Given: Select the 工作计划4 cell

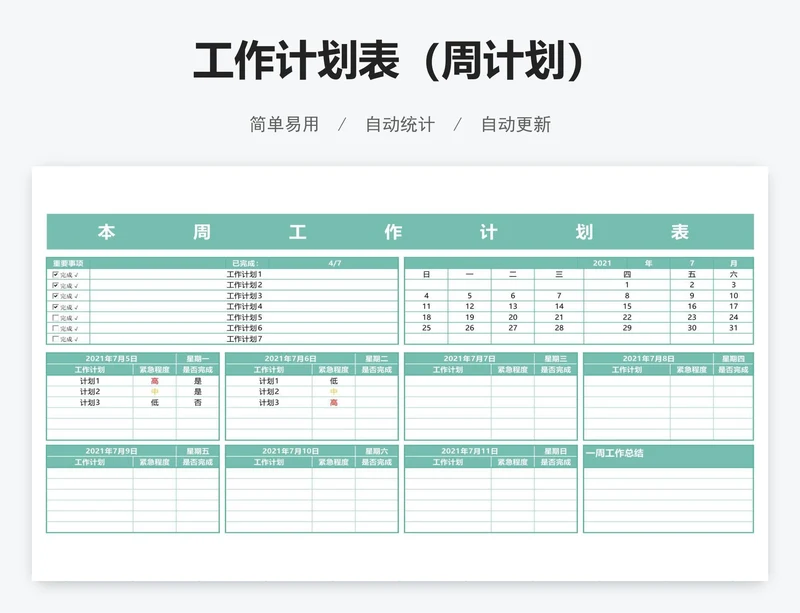Looking at the screenshot, I should 244,306.
